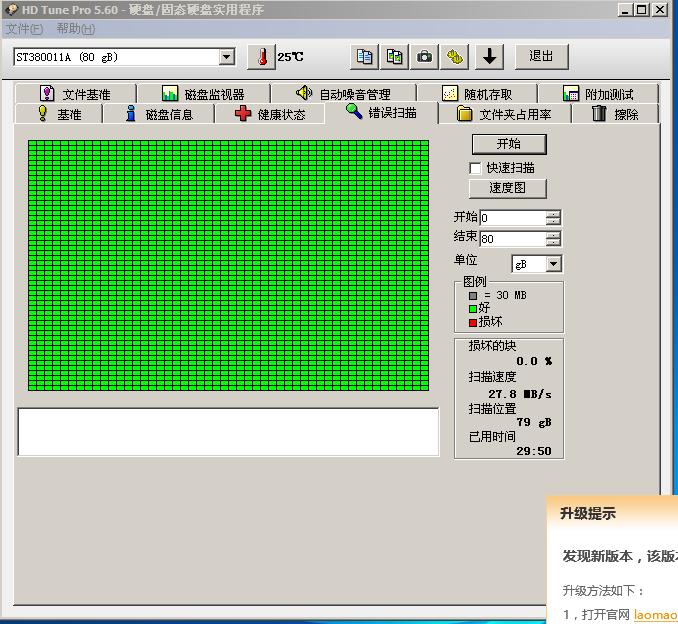Expand the ST380011A drive selection dropdown

pos(226,57)
